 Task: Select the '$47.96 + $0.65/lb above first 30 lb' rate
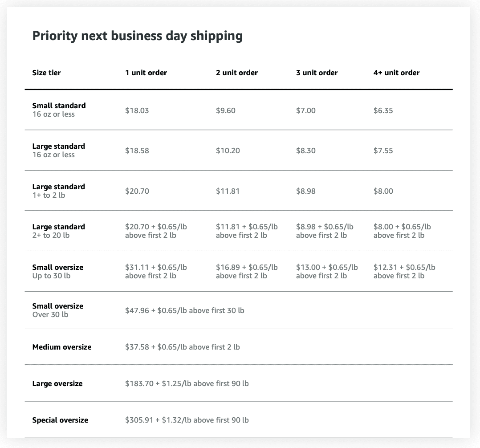pyautogui.click(x=184, y=310)
